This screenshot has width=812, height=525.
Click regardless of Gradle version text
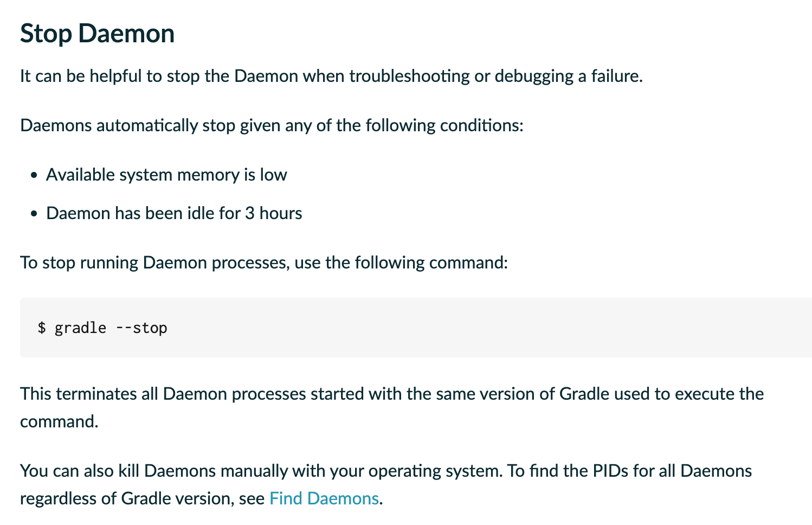coord(127,498)
